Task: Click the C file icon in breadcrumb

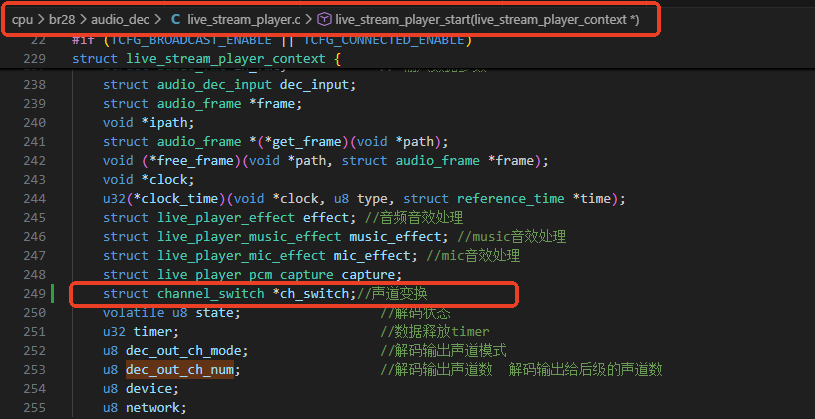Action: tap(176, 20)
